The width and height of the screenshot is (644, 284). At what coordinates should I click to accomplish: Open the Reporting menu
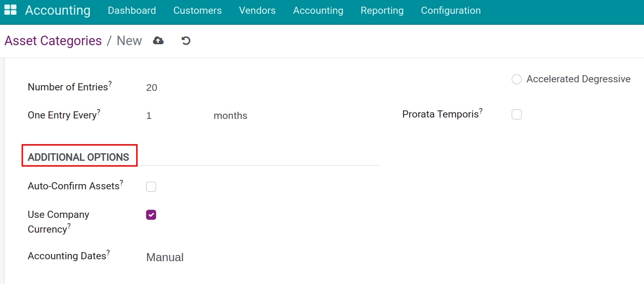[x=382, y=10]
